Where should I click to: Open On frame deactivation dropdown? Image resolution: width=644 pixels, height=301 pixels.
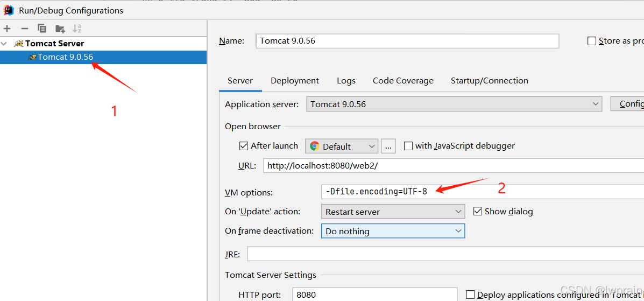(393, 231)
